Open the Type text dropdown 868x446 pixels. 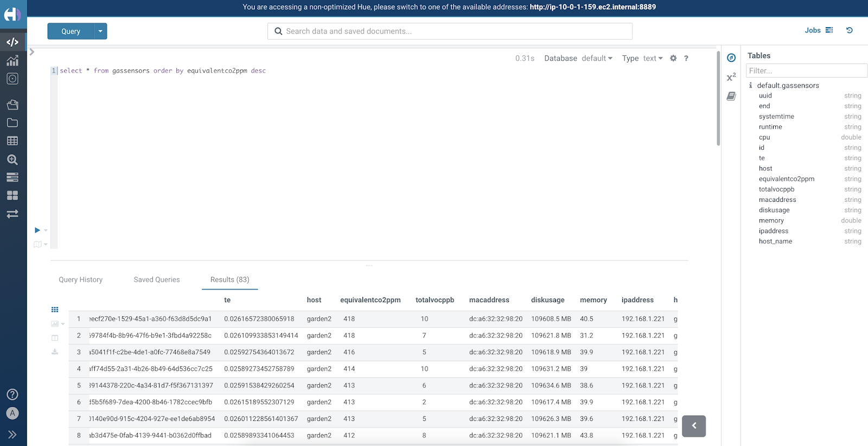tap(653, 58)
